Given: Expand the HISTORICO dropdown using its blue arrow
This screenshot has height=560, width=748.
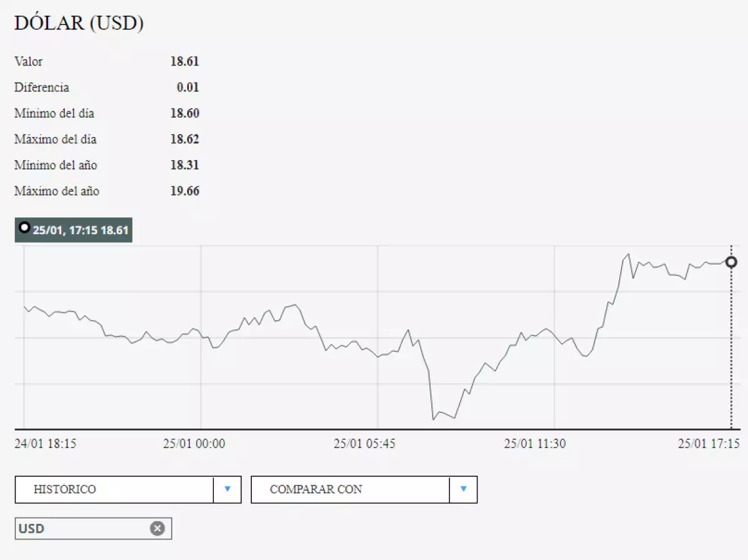Looking at the screenshot, I should tap(228, 489).
